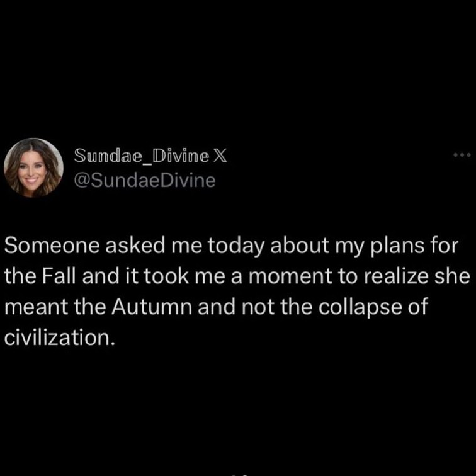Click the Sundae_Divine profile picture
476x476 pixels.
pyautogui.click(x=33, y=167)
